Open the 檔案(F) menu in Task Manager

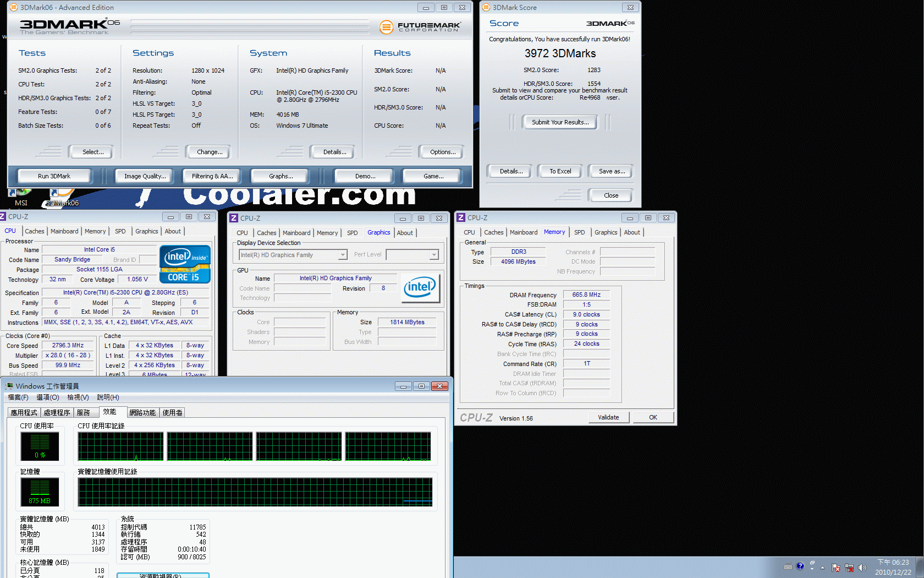(x=18, y=397)
